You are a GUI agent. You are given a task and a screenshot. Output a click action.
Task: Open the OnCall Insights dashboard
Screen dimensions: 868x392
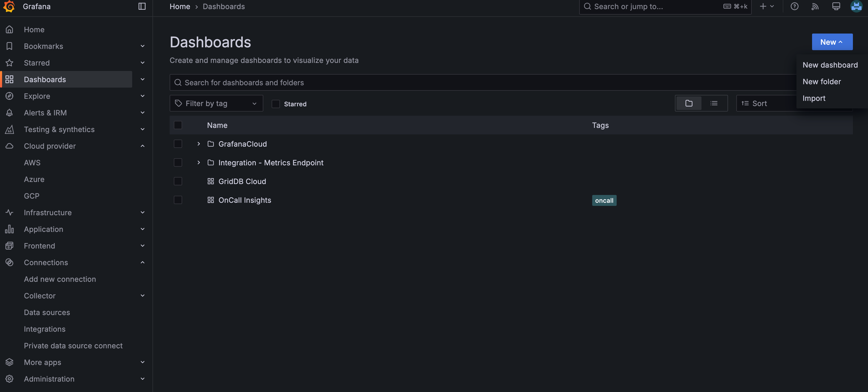pos(245,200)
